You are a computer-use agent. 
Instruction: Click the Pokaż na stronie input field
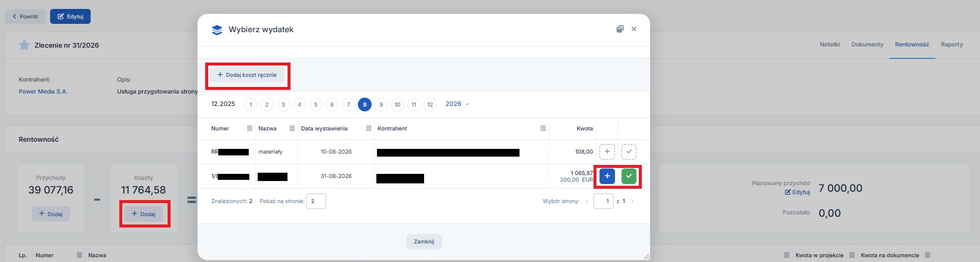316,201
